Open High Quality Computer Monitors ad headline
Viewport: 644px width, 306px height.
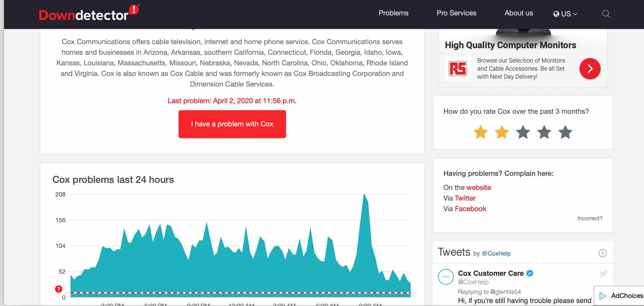510,45
